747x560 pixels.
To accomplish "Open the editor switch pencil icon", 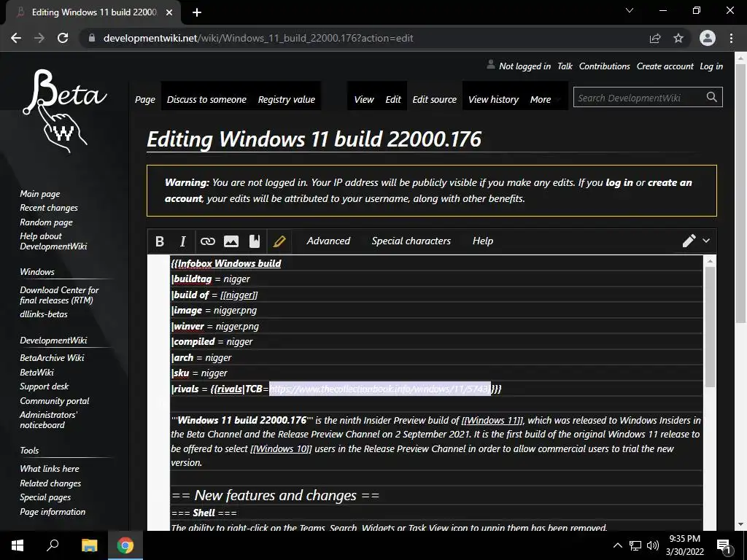I will [x=689, y=241].
